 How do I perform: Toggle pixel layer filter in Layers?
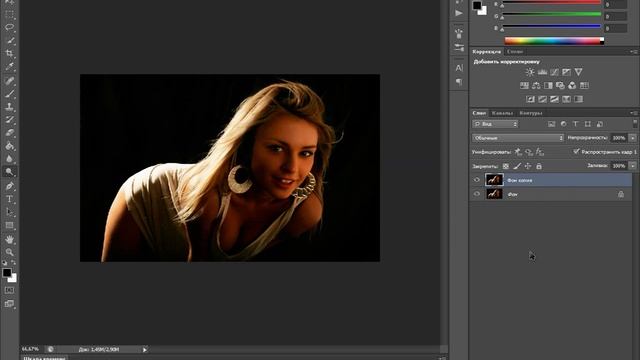coord(551,124)
